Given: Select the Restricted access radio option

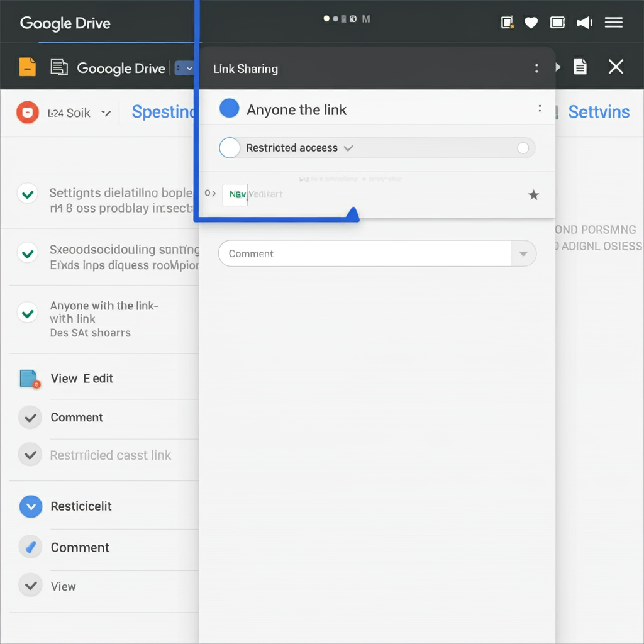Looking at the screenshot, I should [x=229, y=148].
